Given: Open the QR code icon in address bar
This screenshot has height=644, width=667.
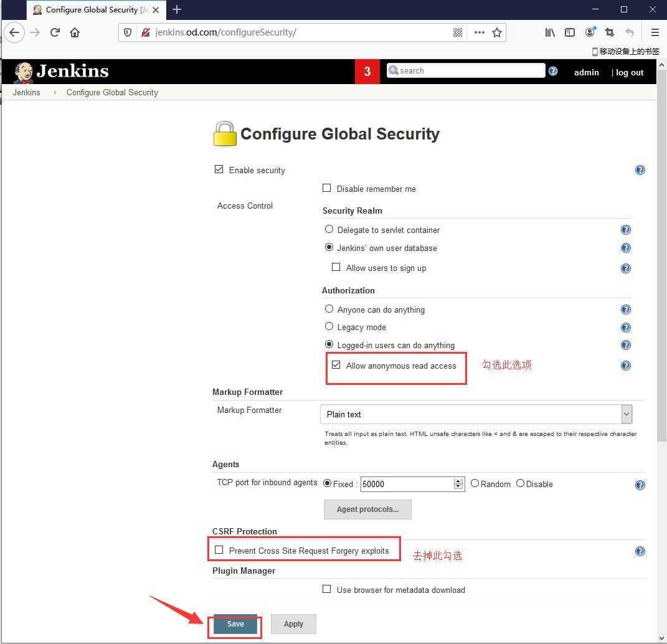Looking at the screenshot, I should coord(458,32).
